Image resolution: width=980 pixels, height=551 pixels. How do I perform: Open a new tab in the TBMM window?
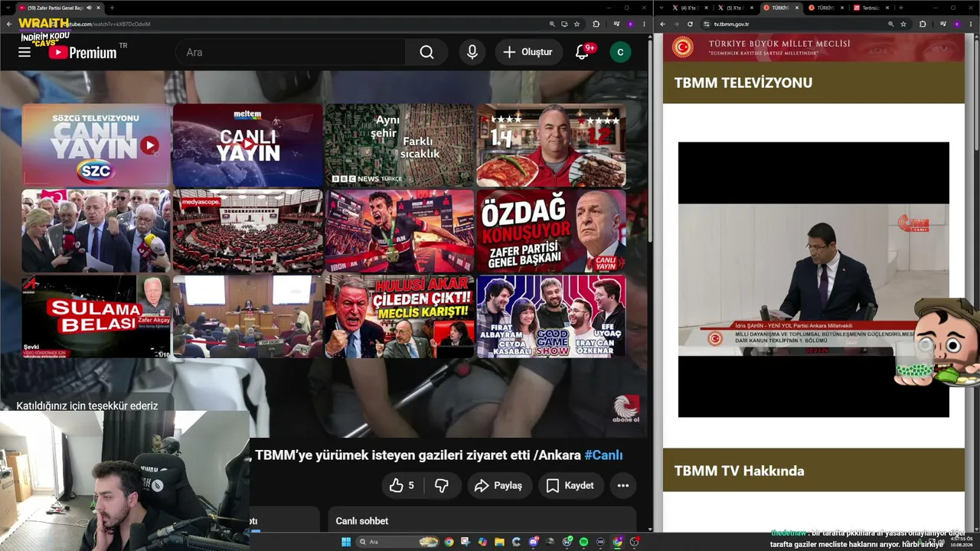pyautogui.click(x=900, y=8)
